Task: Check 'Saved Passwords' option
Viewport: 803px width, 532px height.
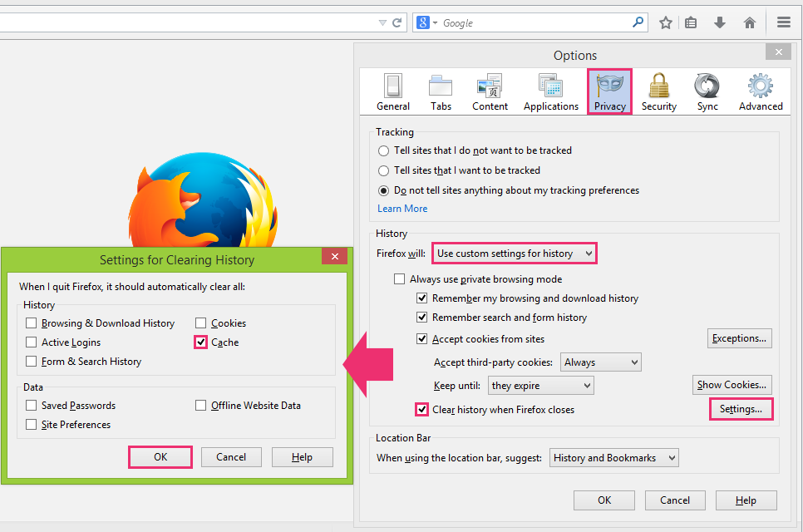Action: pyautogui.click(x=71, y=406)
